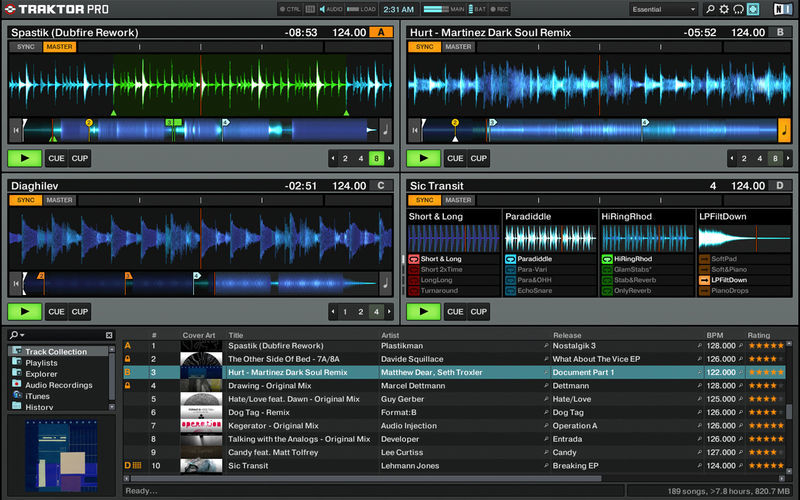Toggle SYNC on Deck A
This screenshot has height=500, width=800.
pyautogui.click(x=26, y=47)
